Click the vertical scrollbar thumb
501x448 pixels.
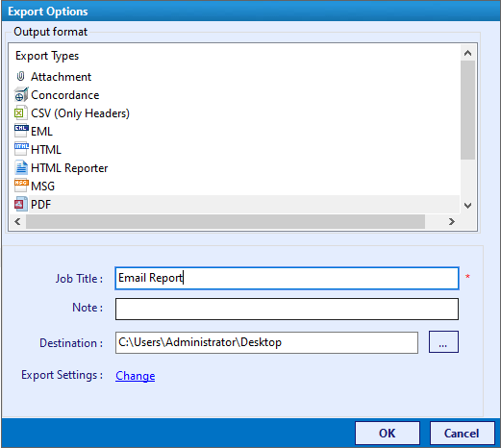[x=467, y=110]
